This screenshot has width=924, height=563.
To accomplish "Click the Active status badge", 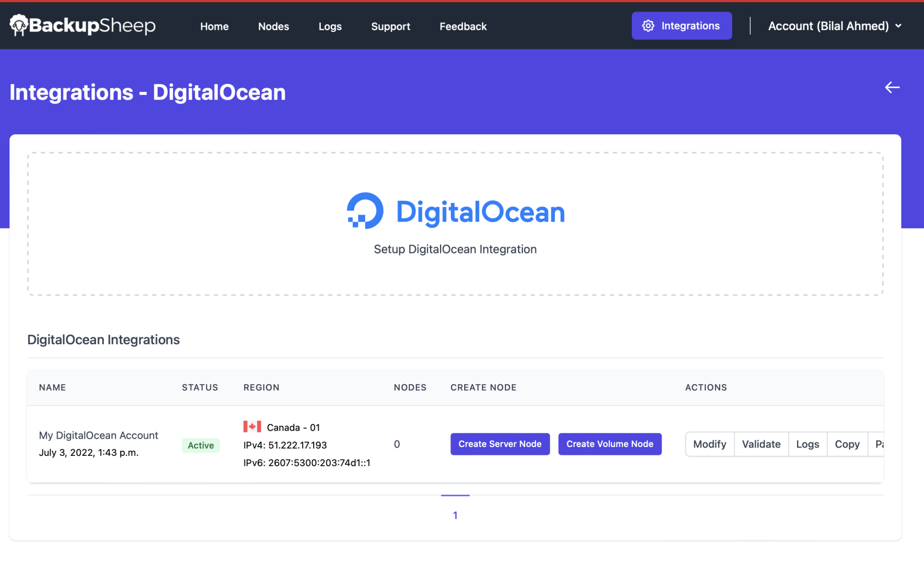I will pyautogui.click(x=201, y=445).
